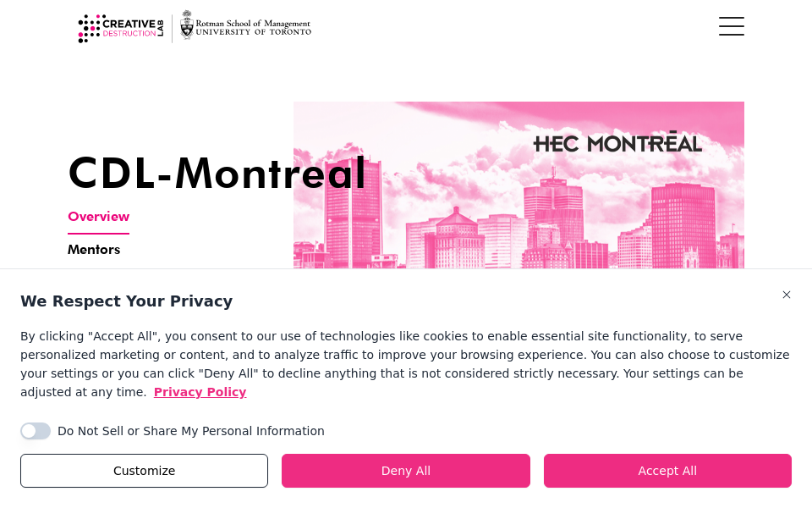Viewport: 812px width, 508px height.
Task: Enable Do Not Sell or Share My Personal Information
Action: [36, 431]
